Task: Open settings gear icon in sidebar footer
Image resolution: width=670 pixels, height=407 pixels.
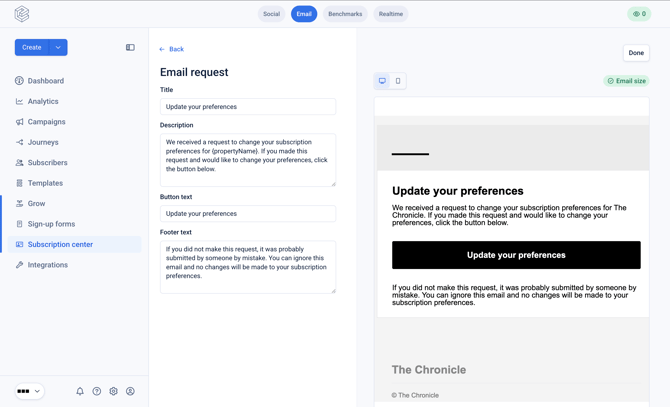Action: 113,391
